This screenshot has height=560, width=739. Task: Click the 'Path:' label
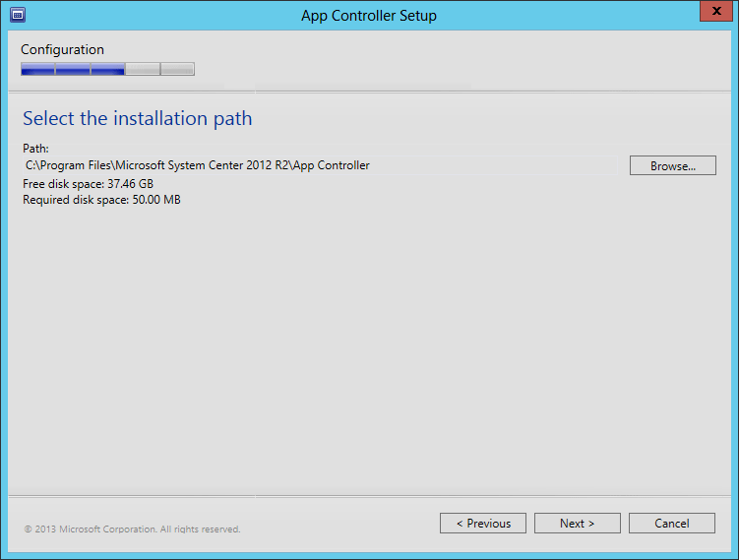(x=35, y=149)
